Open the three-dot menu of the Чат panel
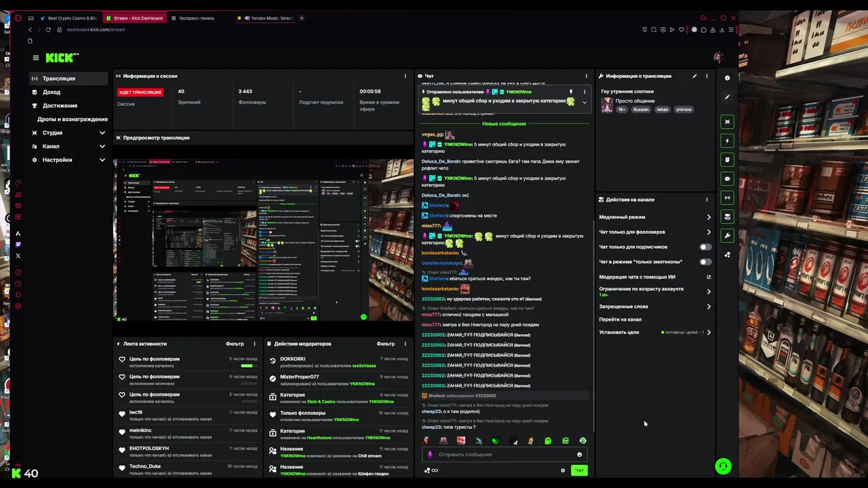Screen dimensions: 868x488 click(587, 76)
